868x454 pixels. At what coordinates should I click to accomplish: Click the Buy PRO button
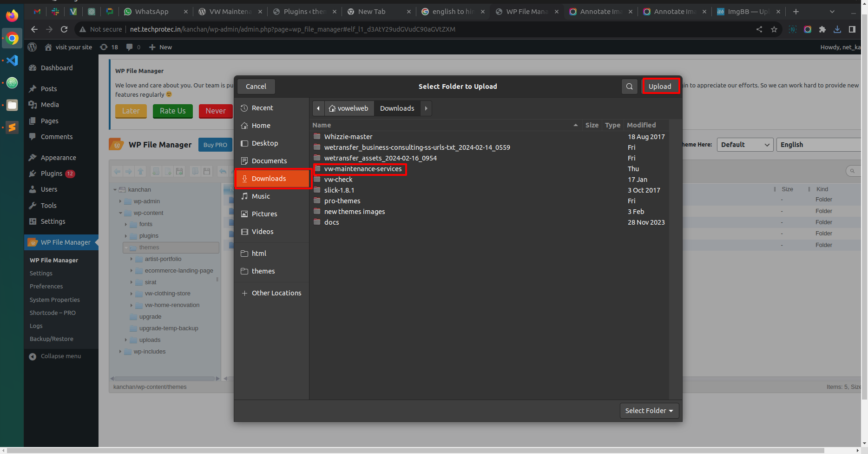tap(215, 145)
